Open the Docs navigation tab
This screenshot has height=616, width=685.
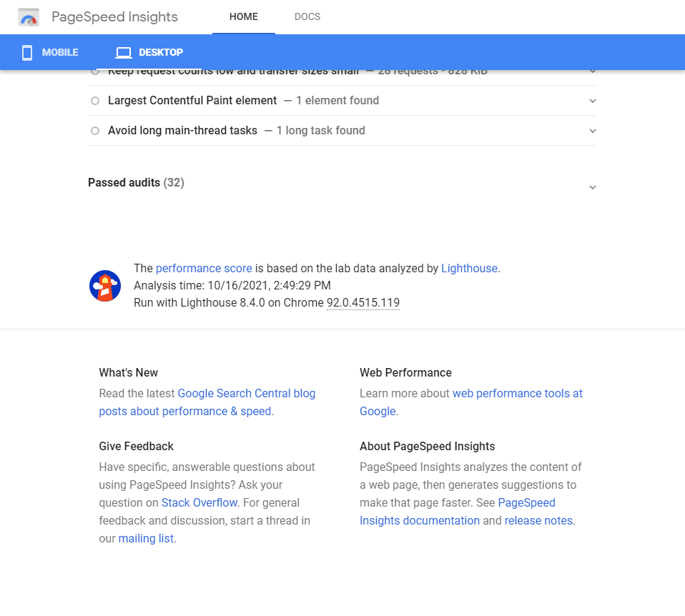[307, 17]
